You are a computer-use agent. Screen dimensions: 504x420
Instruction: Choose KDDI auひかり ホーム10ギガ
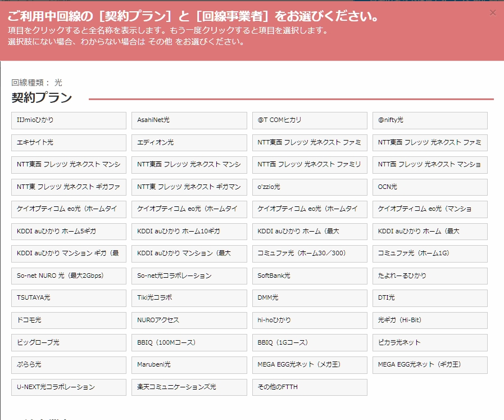[189, 231]
